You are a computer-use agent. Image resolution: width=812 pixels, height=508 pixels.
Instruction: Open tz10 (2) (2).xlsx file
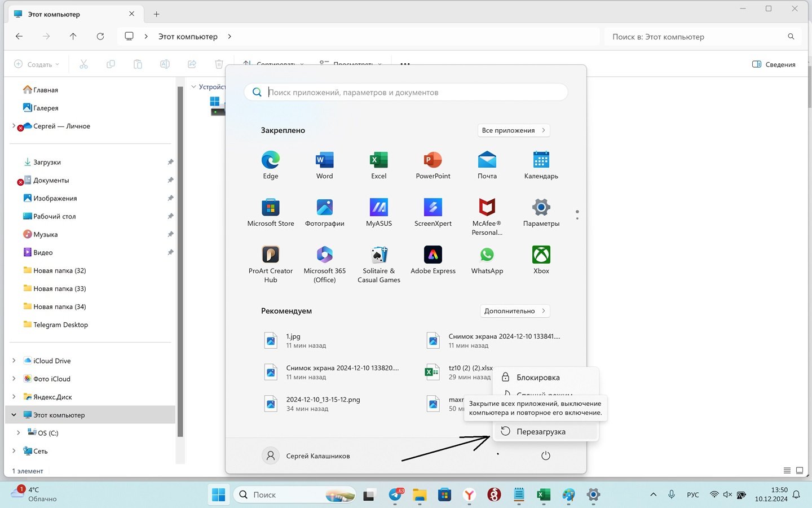[458, 372]
